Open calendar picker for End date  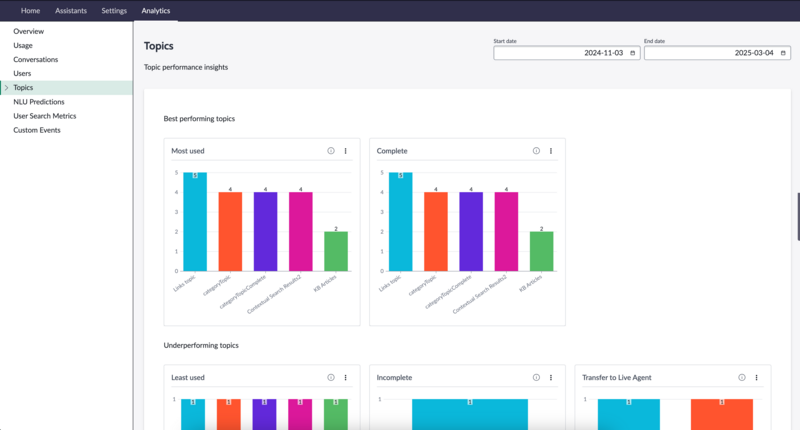783,53
